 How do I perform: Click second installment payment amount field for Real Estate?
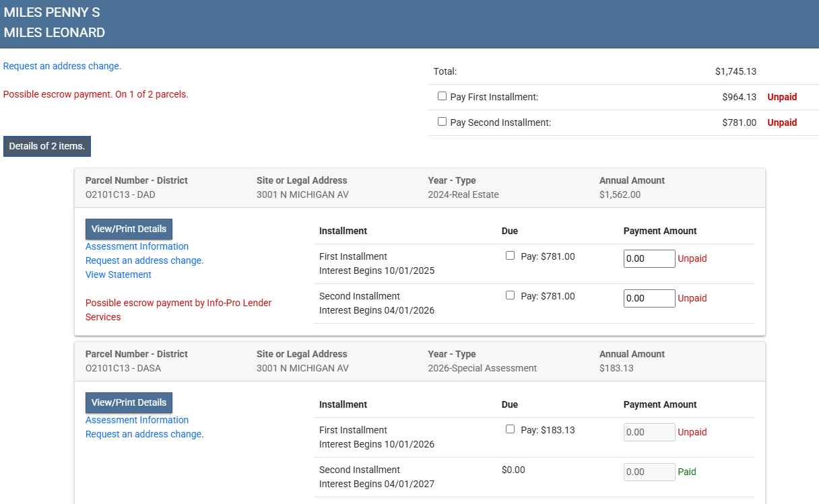(x=649, y=298)
